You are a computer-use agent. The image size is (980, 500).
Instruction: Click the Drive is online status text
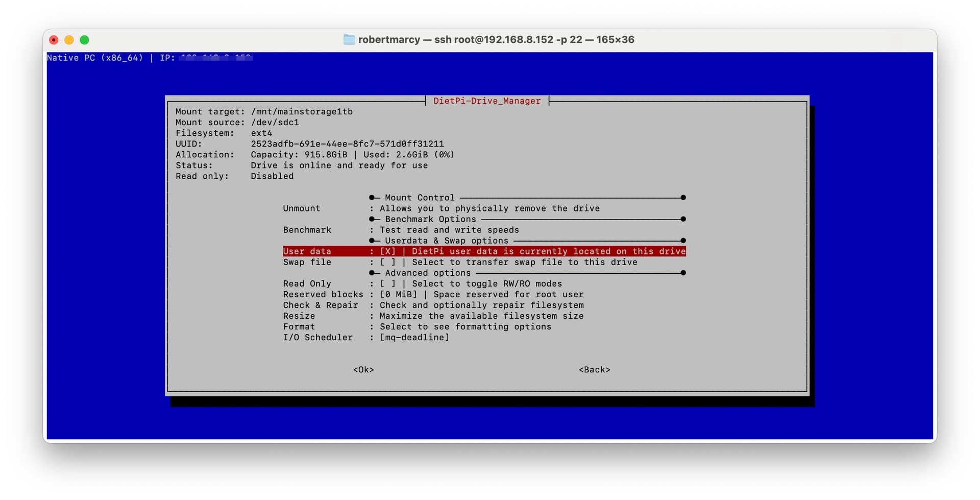click(339, 165)
